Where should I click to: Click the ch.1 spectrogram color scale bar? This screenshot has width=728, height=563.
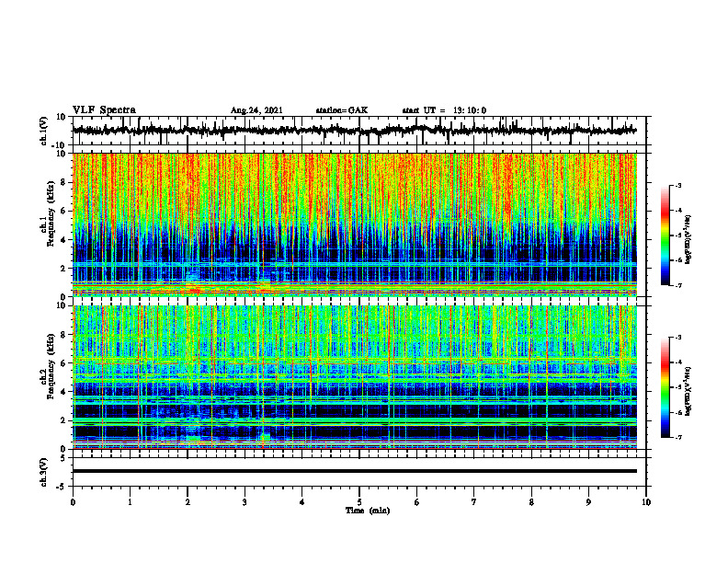click(665, 236)
